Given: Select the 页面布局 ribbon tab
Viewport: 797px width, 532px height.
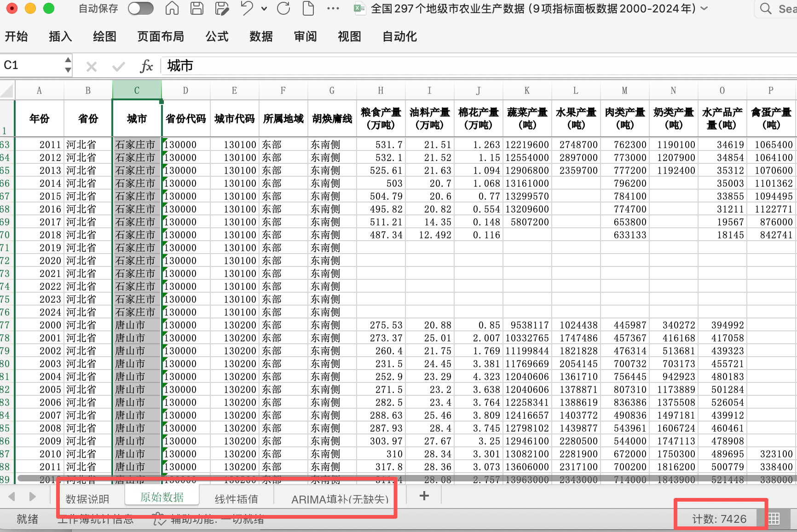Looking at the screenshot, I should pyautogui.click(x=161, y=36).
